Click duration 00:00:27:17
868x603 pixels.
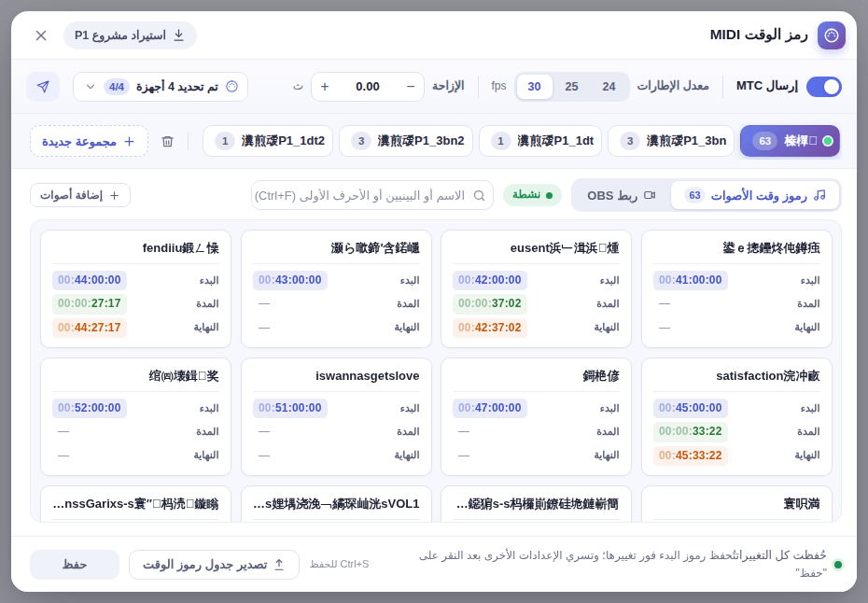(89, 303)
